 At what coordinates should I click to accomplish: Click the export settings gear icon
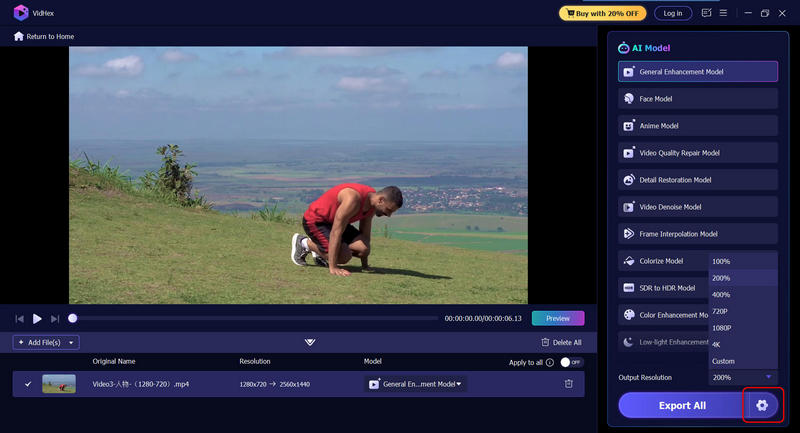762,405
